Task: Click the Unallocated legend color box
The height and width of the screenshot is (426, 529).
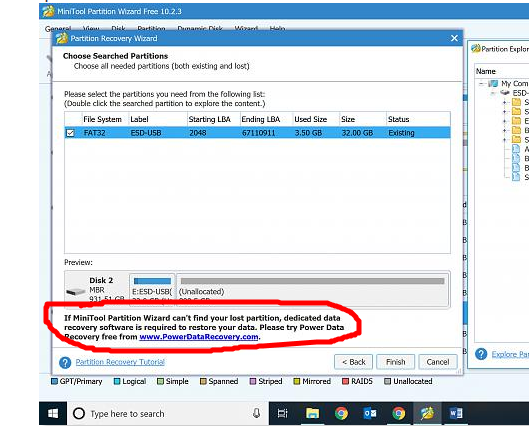Action: point(388,381)
